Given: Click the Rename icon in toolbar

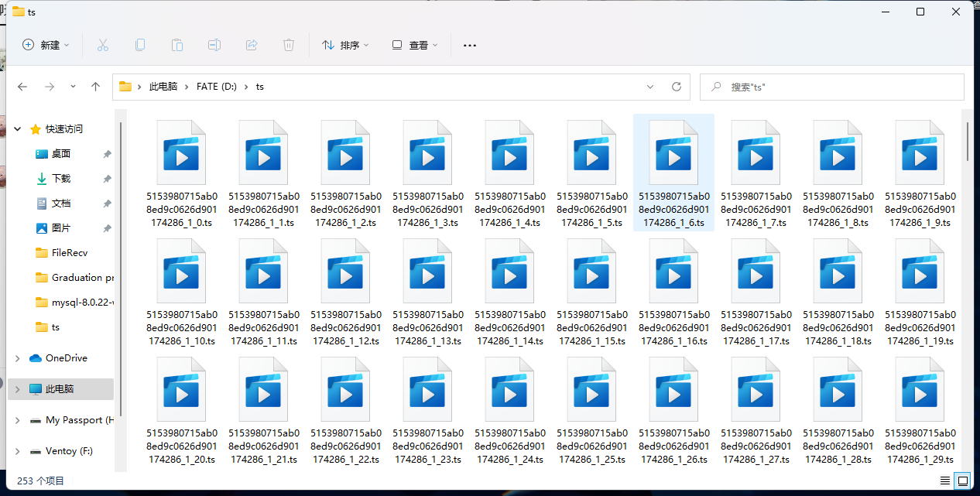Looking at the screenshot, I should tap(214, 45).
